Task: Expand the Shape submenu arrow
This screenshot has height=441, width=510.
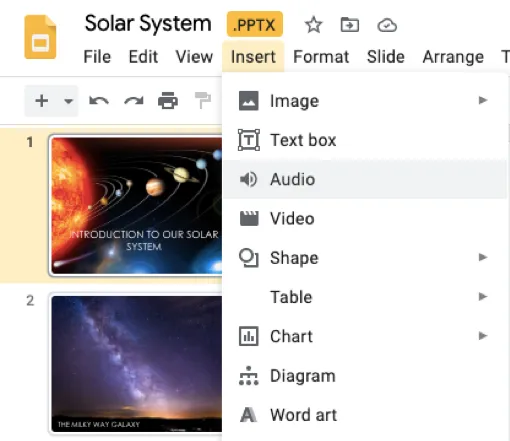Action: tap(483, 257)
